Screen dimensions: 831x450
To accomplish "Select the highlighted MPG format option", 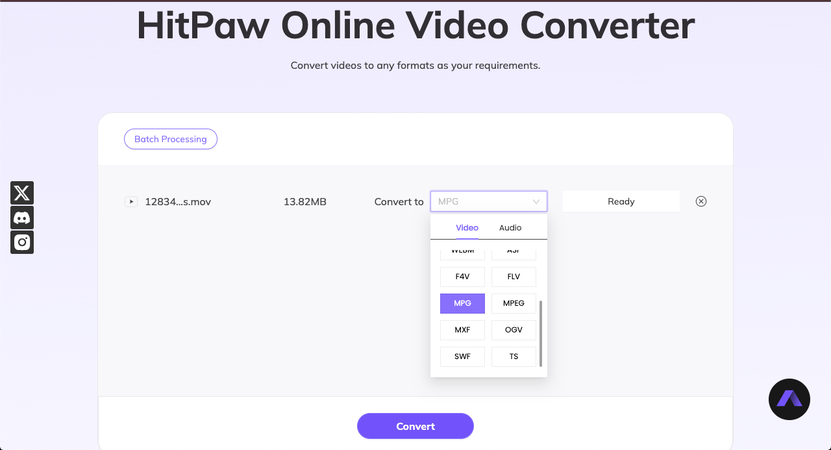I will pos(462,303).
